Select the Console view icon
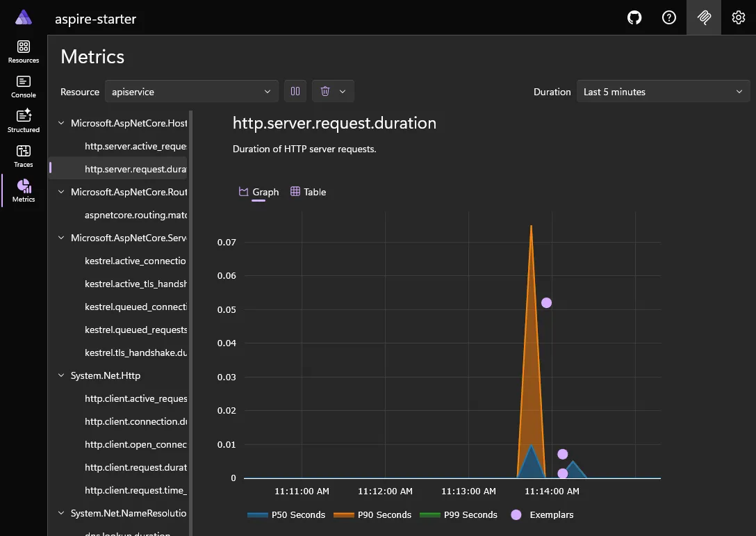 coord(23,86)
